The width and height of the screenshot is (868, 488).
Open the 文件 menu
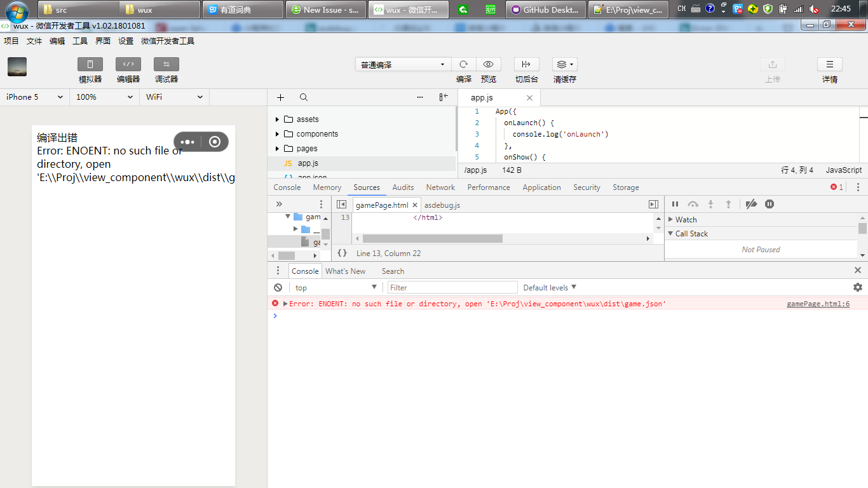coord(34,41)
